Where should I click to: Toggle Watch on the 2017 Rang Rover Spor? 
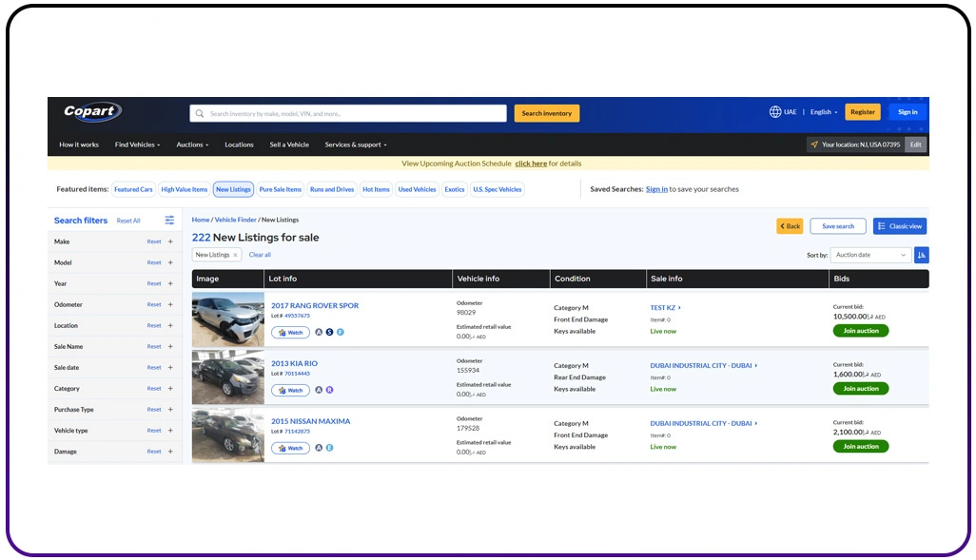289,332
